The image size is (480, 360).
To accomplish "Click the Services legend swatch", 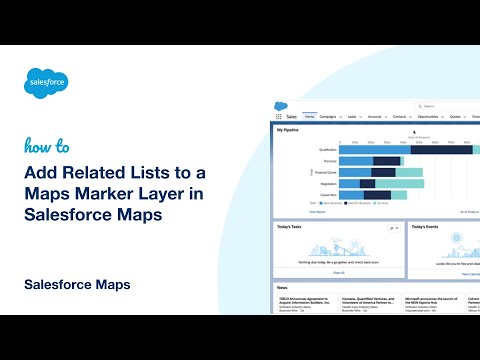I will click(375, 203).
